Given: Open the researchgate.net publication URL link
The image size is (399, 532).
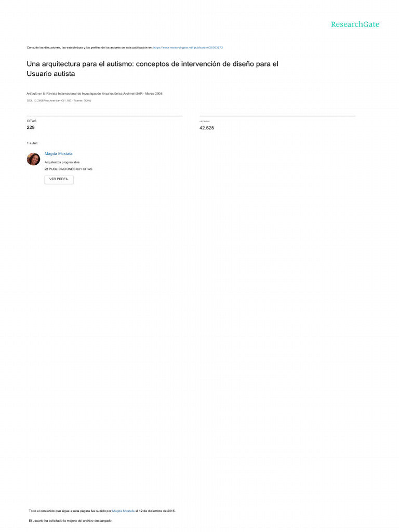Looking at the screenshot, I should point(188,48).
